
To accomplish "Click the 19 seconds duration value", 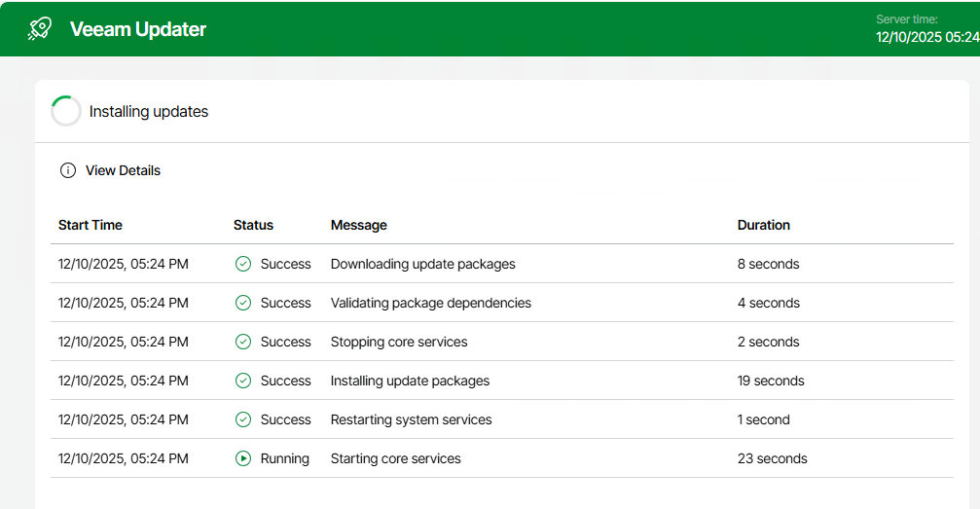I will [x=771, y=381].
